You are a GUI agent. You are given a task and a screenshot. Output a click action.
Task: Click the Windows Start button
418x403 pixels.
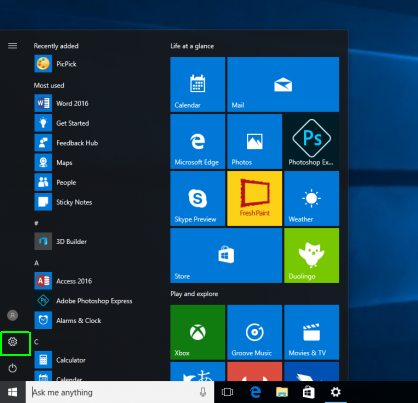(13, 392)
